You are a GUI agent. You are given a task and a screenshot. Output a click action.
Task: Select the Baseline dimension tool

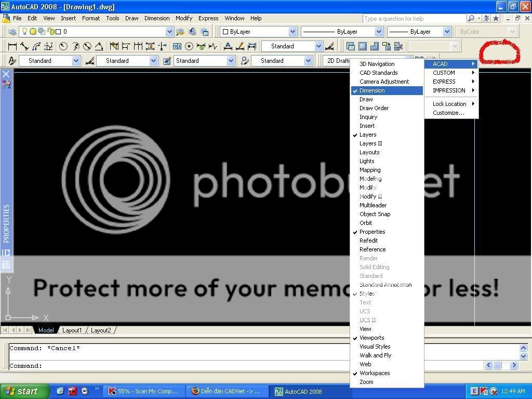coord(126,46)
